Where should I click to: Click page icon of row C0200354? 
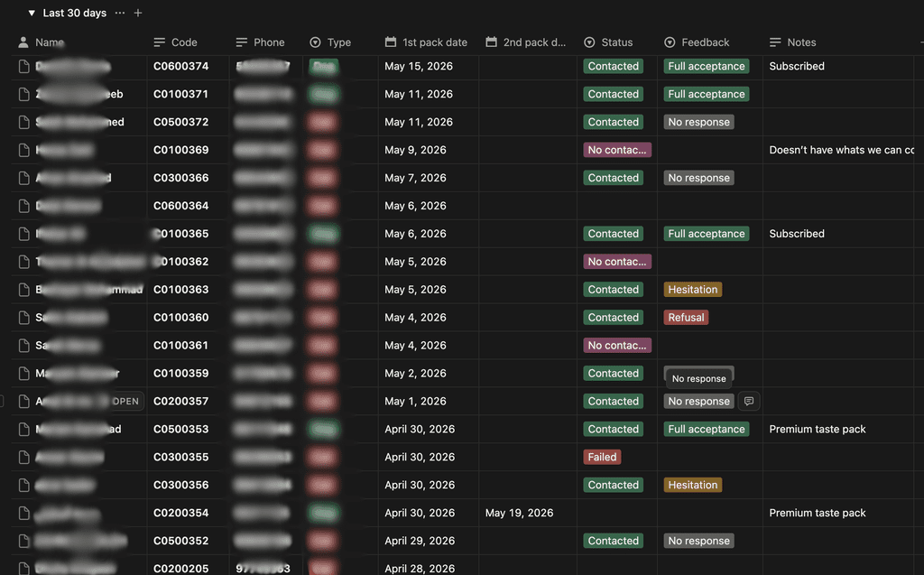coord(23,513)
